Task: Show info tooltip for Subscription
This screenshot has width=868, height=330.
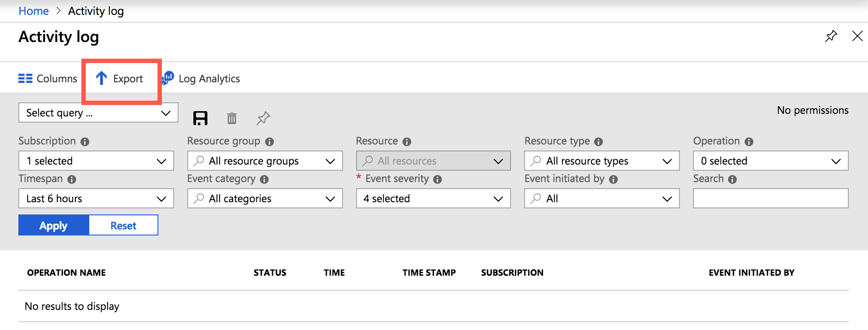Action: point(85,142)
